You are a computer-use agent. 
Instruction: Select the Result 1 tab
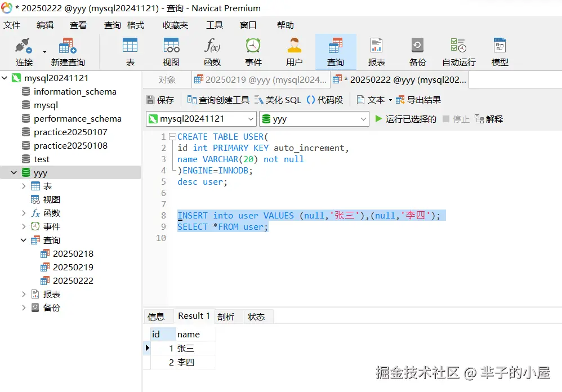pos(194,316)
